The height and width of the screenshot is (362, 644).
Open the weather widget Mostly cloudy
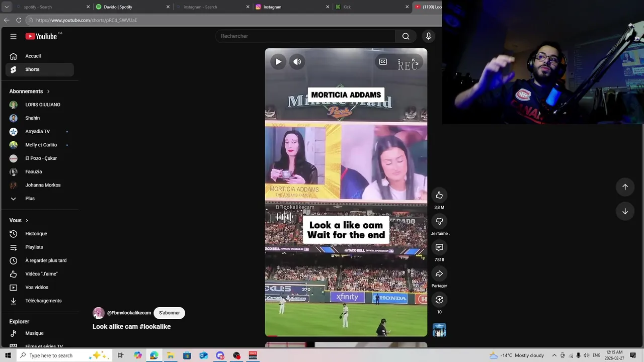[517, 355]
